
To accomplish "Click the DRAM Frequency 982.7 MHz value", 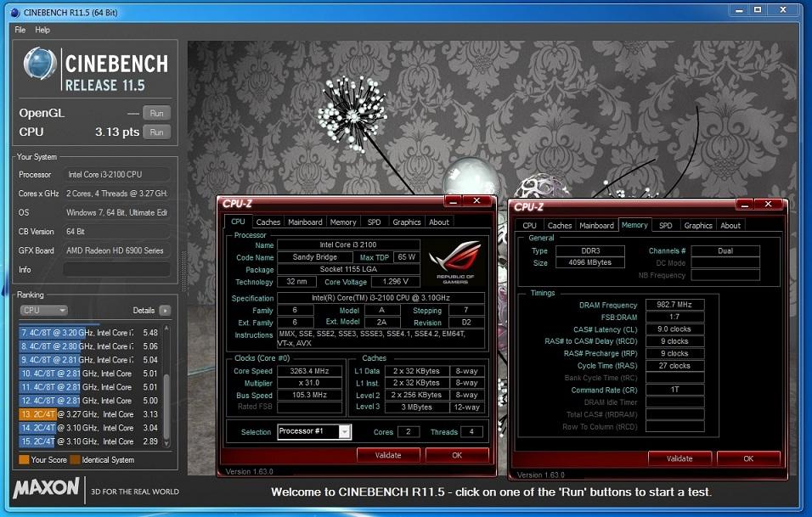I will point(674,304).
